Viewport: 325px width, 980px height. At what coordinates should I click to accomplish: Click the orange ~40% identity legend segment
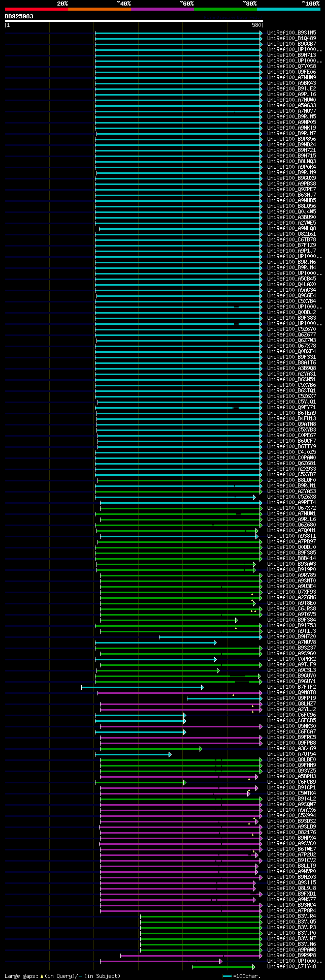pos(99,9)
